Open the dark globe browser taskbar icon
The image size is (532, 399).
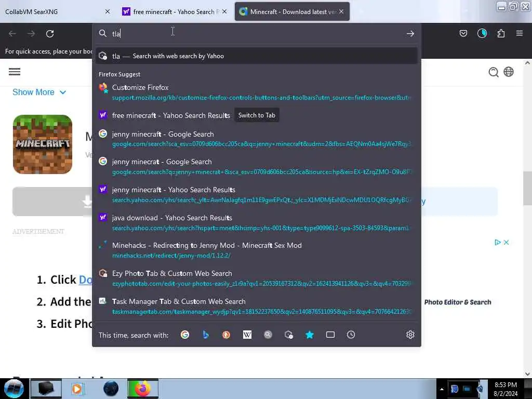(111, 389)
